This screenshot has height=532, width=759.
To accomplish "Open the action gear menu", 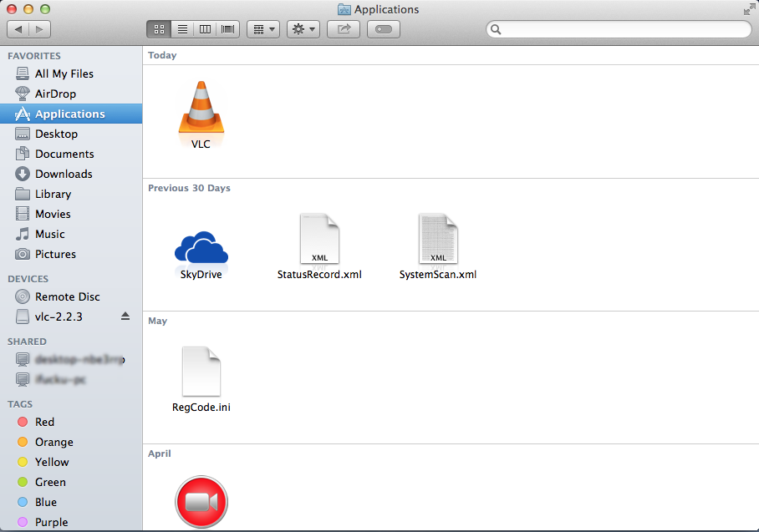I will click(x=303, y=28).
